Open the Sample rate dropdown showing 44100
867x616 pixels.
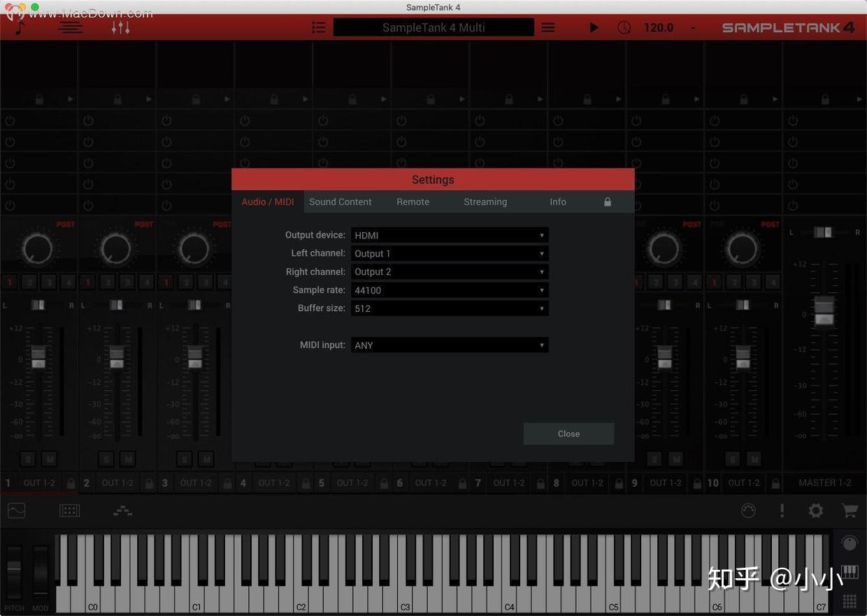(450, 289)
